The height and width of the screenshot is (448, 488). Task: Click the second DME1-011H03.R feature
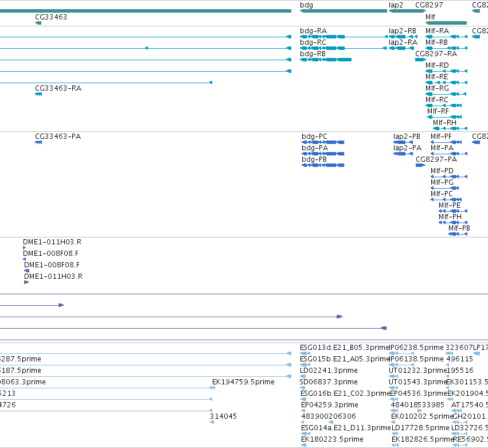tap(26, 282)
